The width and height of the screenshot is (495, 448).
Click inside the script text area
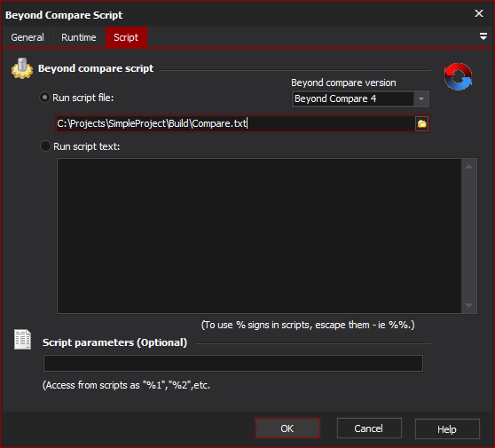(259, 236)
